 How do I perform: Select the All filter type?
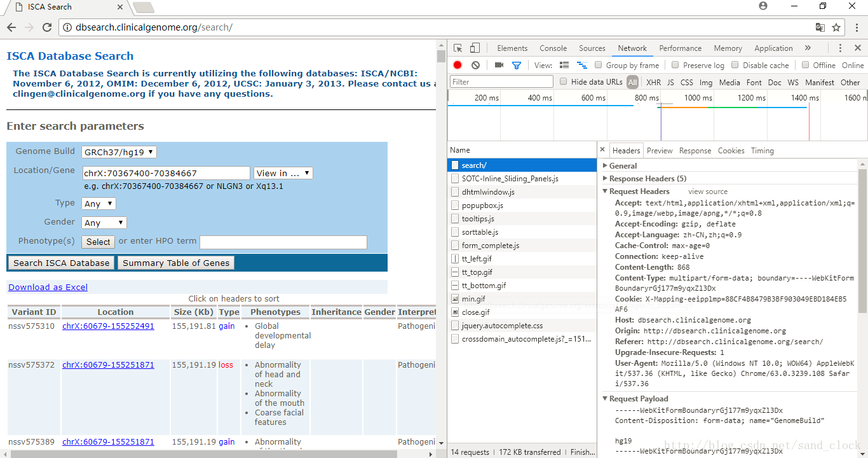point(632,82)
